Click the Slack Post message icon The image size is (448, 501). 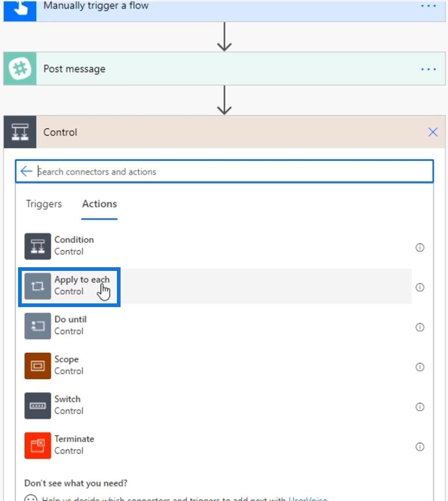click(20, 69)
